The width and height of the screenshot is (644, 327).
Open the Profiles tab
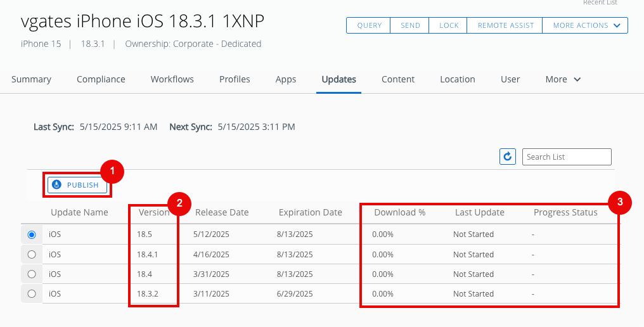click(235, 79)
